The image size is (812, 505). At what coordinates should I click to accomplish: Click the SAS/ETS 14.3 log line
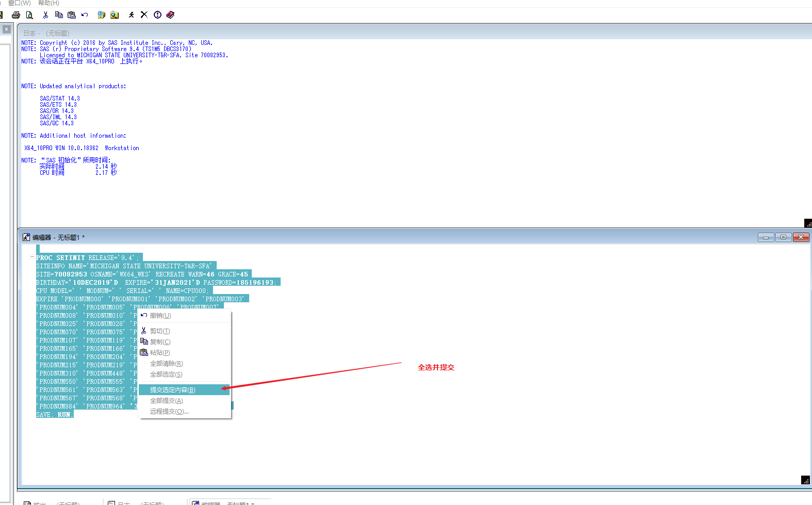(58, 105)
